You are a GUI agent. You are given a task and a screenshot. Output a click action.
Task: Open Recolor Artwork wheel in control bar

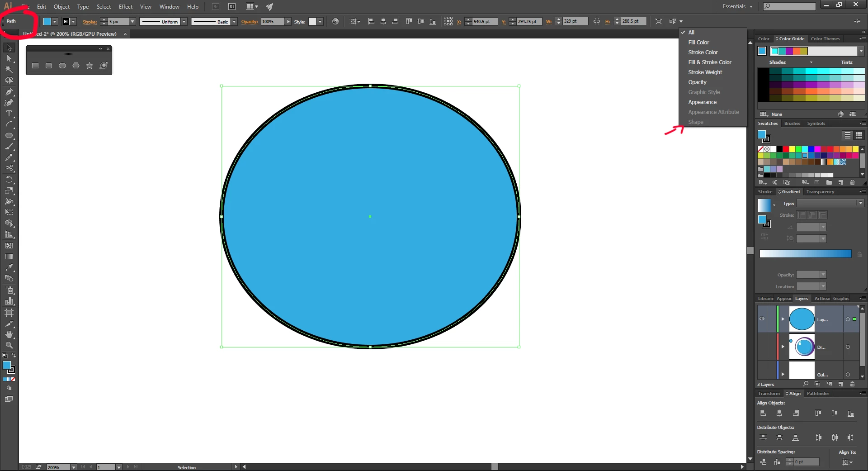335,21
